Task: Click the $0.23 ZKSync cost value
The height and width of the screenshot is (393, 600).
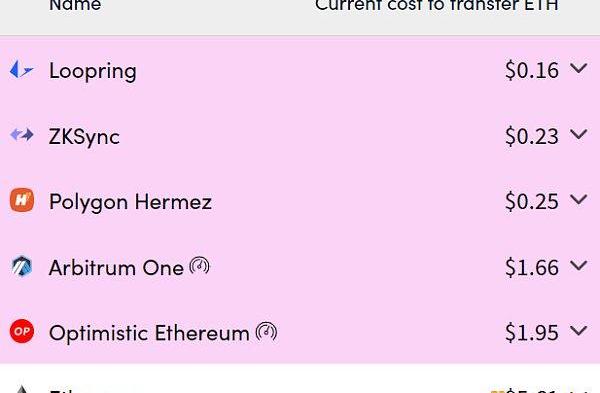Action: pyautogui.click(x=532, y=136)
